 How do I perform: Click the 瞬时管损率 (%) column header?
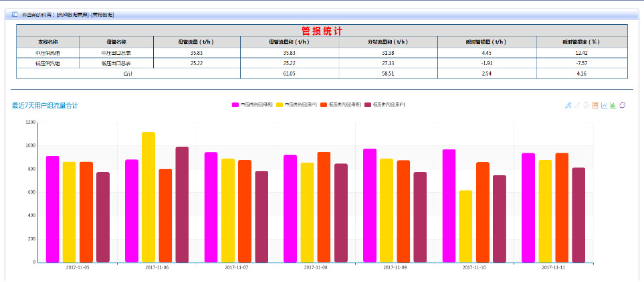pos(580,42)
